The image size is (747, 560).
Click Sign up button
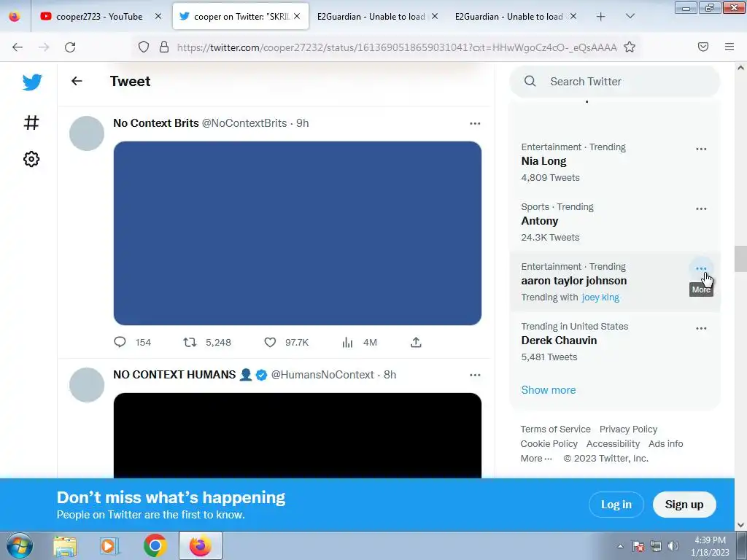[x=684, y=505]
